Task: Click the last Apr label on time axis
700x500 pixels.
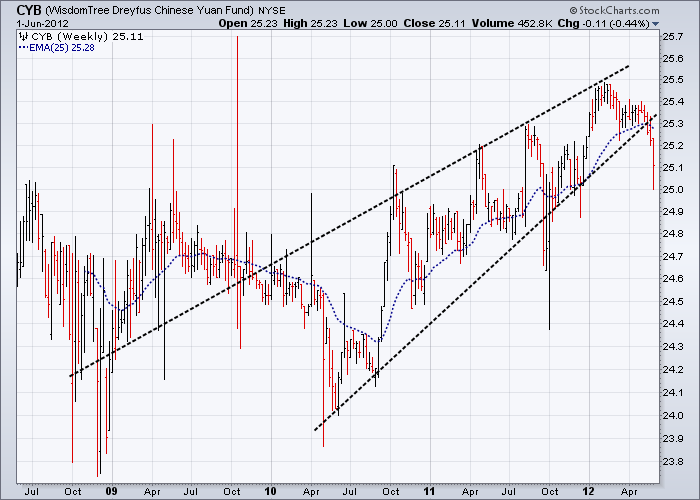Action: click(629, 492)
